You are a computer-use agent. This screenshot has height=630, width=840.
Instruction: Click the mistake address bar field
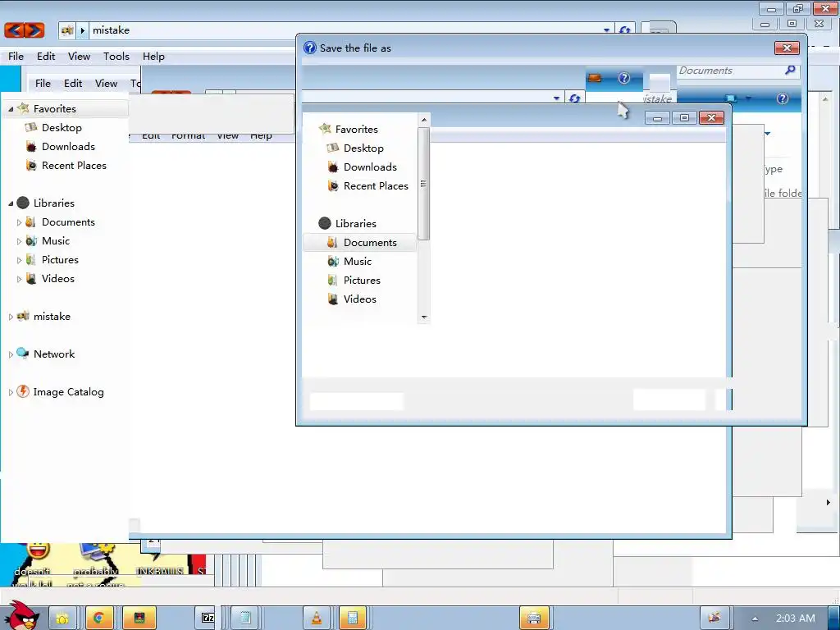click(343, 30)
